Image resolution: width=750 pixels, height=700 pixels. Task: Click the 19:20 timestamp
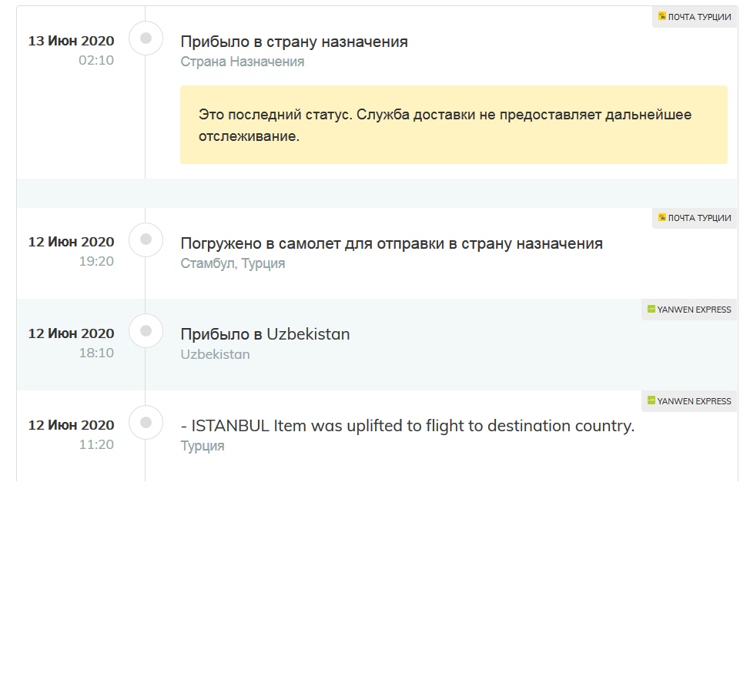[x=96, y=261]
